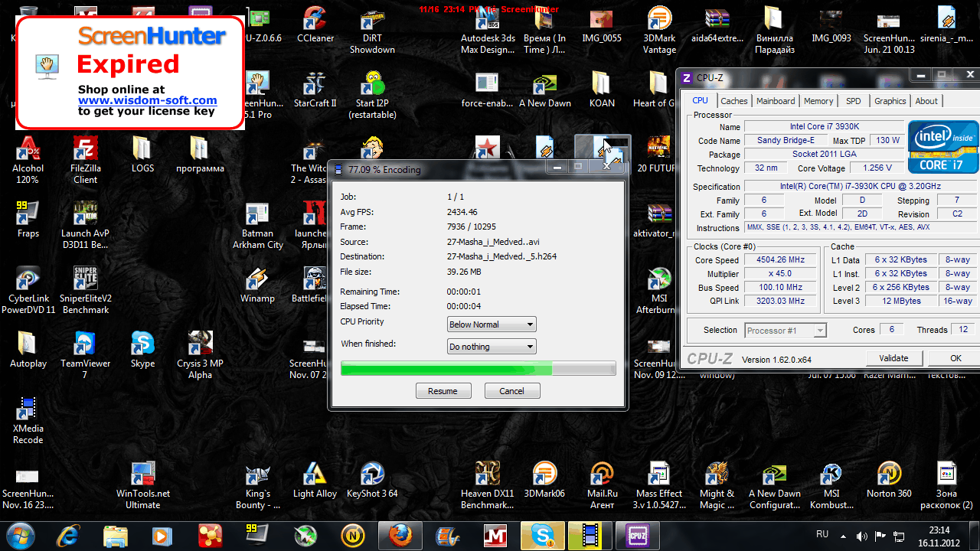This screenshot has height=551, width=980.
Task: Launch the Fraps desktop shortcut
Action: click(x=28, y=216)
